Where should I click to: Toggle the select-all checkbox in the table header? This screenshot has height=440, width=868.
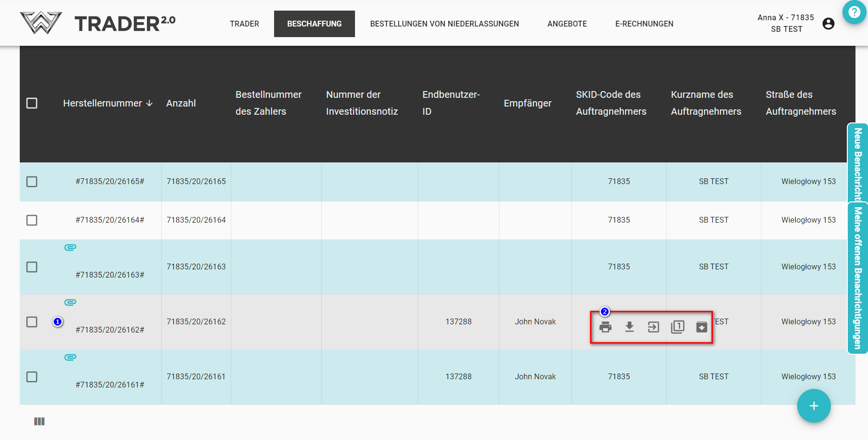pyautogui.click(x=32, y=103)
